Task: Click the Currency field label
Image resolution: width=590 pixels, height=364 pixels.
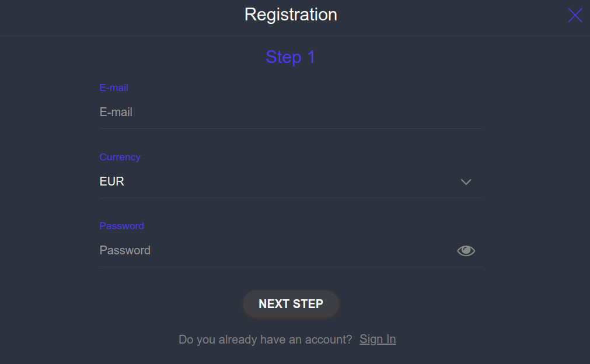Action: pyautogui.click(x=120, y=157)
